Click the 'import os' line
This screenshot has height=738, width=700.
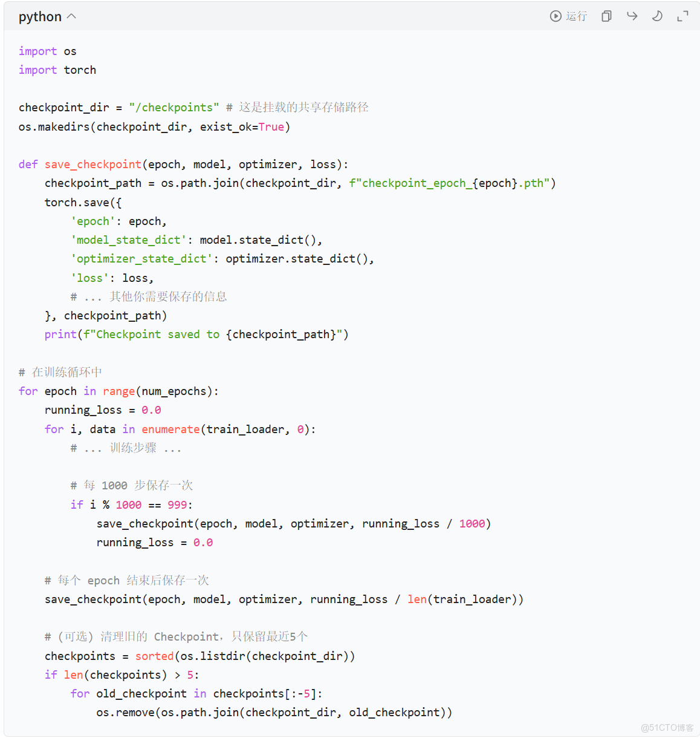click(48, 51)
